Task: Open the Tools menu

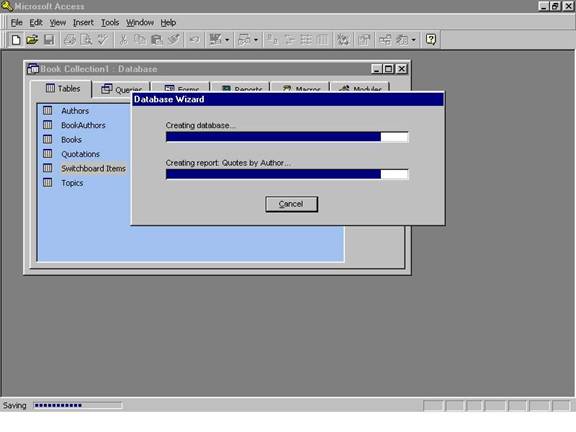Action: point(110,23)
